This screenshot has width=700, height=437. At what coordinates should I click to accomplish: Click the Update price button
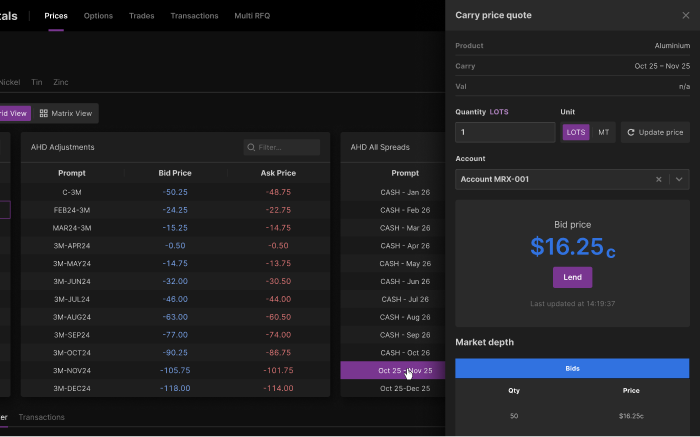[x=655, y=132]
